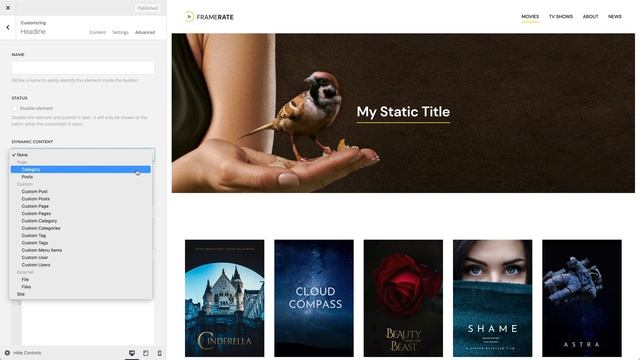Select Custom Posts option
Screen dimensions: 640x360
point(80,199)
